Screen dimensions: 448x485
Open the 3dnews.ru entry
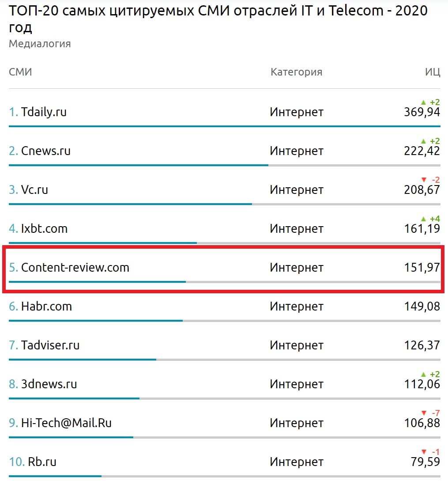[49, 384]
